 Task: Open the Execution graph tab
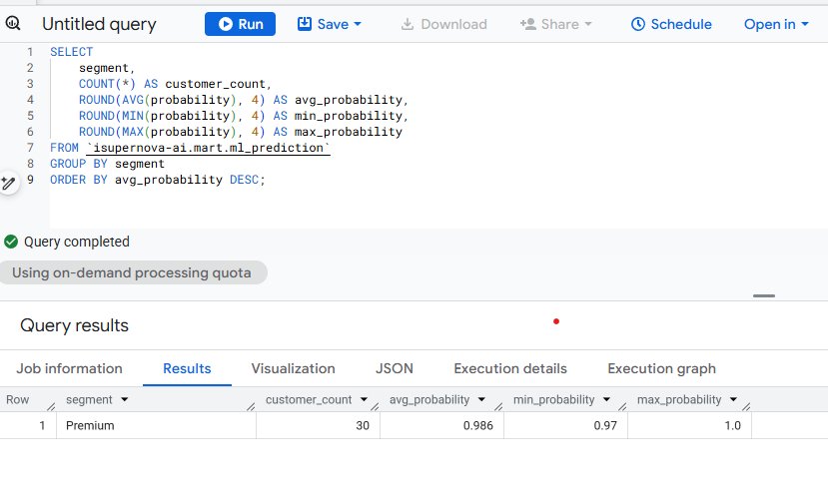[661, 368]
